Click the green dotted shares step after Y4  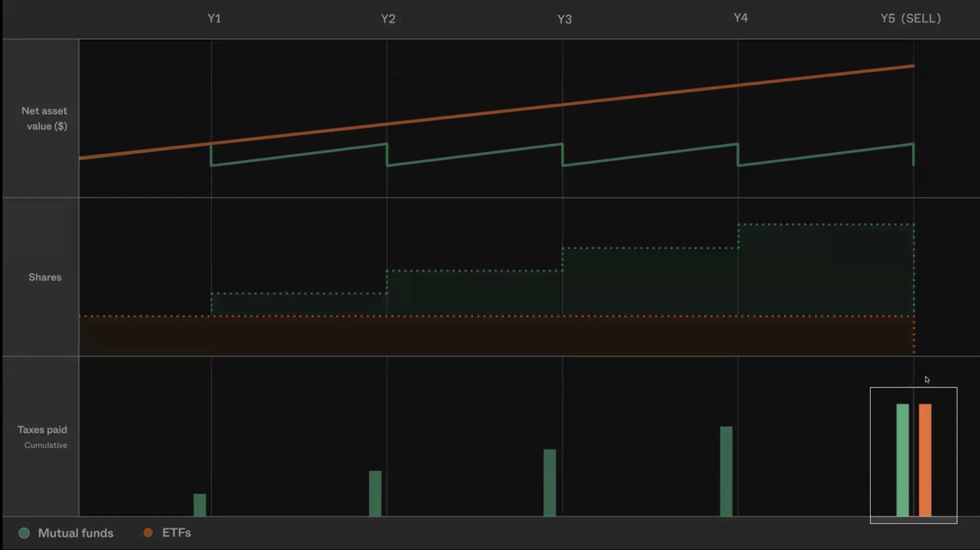click(826, 269)
